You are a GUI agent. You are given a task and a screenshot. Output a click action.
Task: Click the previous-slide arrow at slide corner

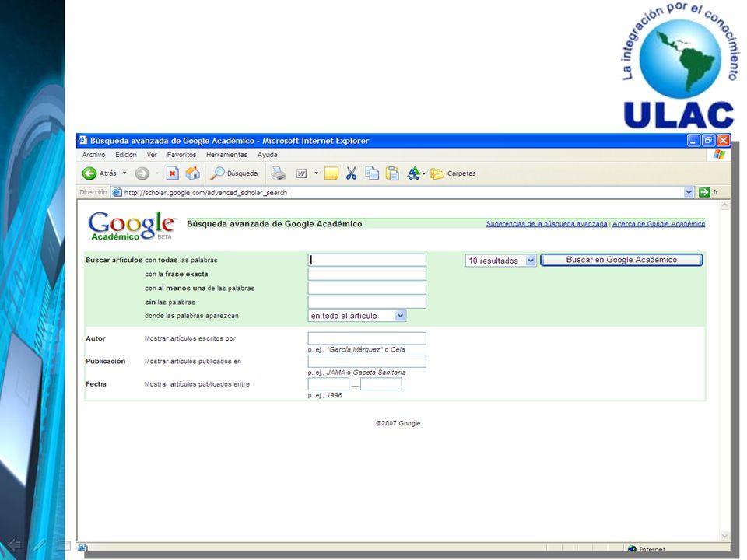click(x=14, y=544)
